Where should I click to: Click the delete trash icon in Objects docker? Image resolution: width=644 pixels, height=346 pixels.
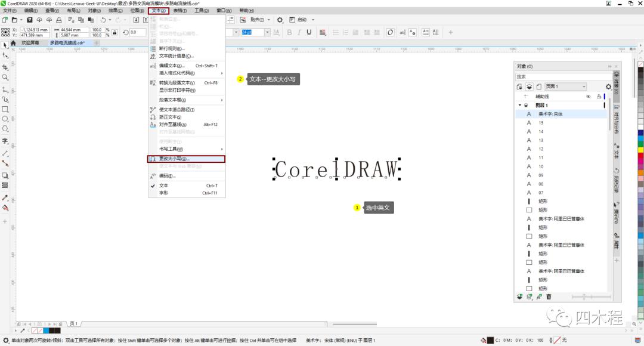pyautogui.click(x=549, y=296)
